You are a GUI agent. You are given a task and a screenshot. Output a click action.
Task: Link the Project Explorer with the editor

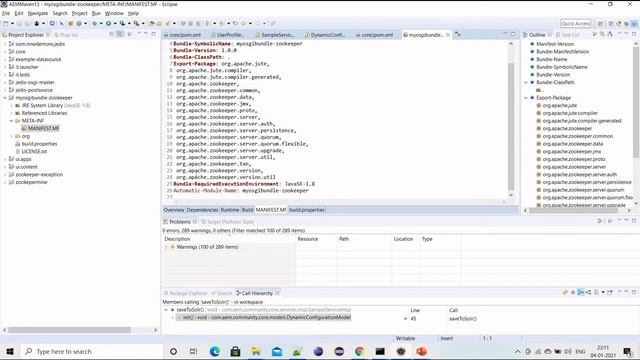(120, 35)
